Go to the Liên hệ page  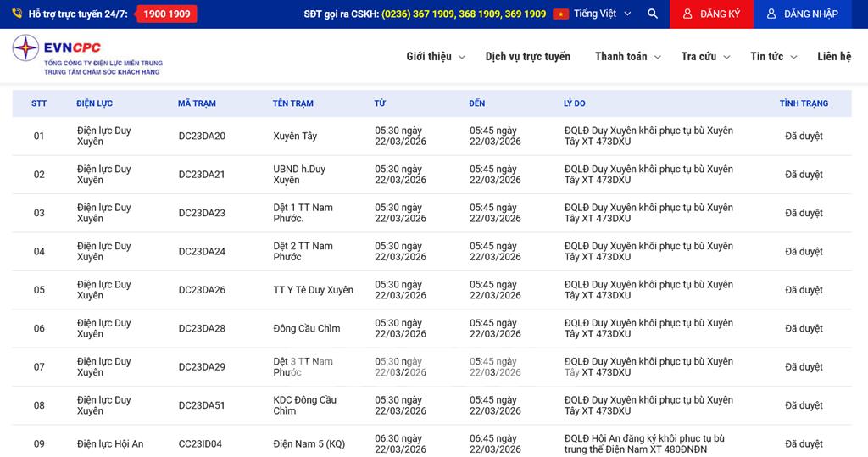833,57
